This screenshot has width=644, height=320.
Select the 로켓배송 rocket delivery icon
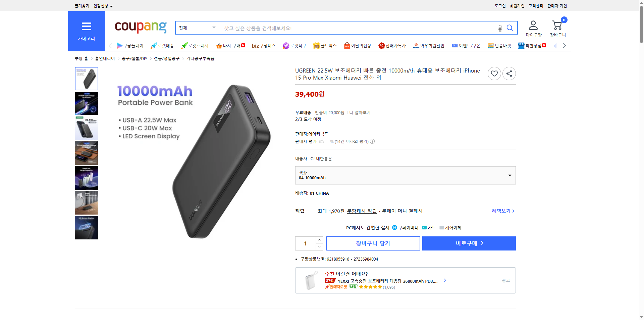point(154,45)
